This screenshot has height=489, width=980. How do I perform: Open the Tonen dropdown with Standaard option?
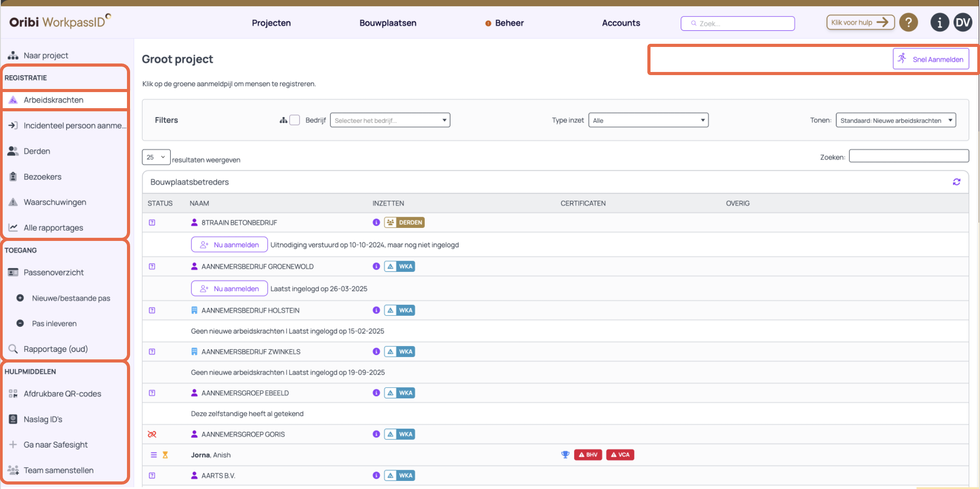click(896, 120)
